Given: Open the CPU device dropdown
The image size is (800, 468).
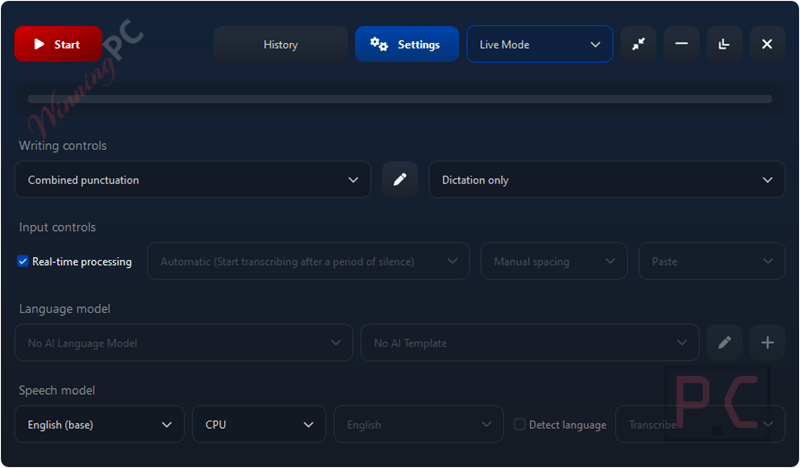Looking at the screenshot, I should (259, 425).
